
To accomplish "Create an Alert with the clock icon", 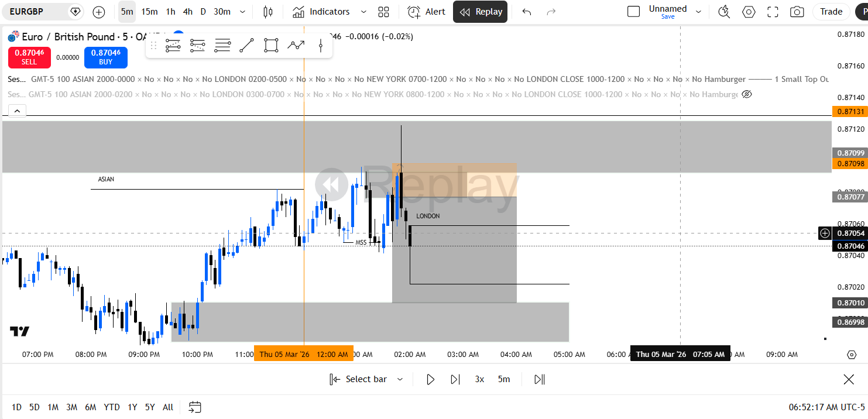I will [x=427, y=12].
